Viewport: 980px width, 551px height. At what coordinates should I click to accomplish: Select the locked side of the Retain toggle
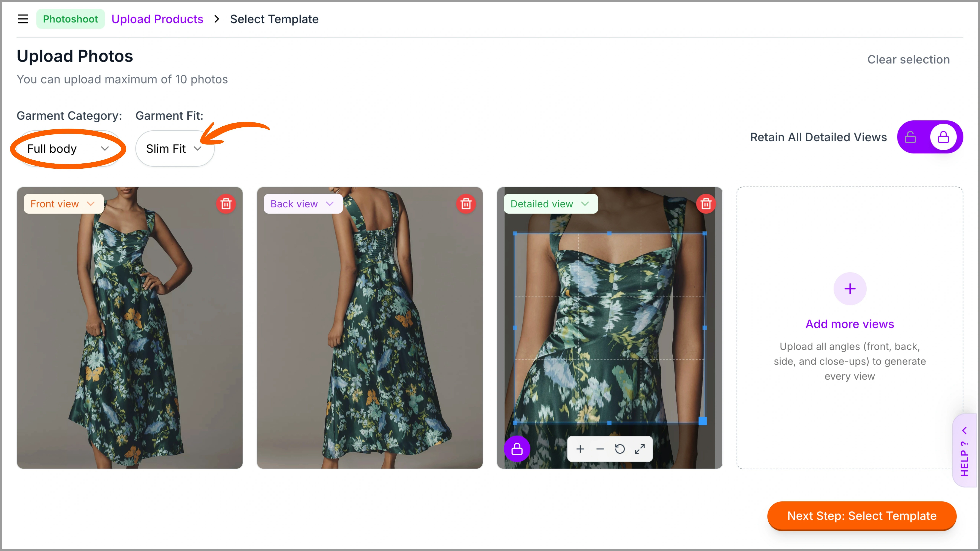coord(943,137)
